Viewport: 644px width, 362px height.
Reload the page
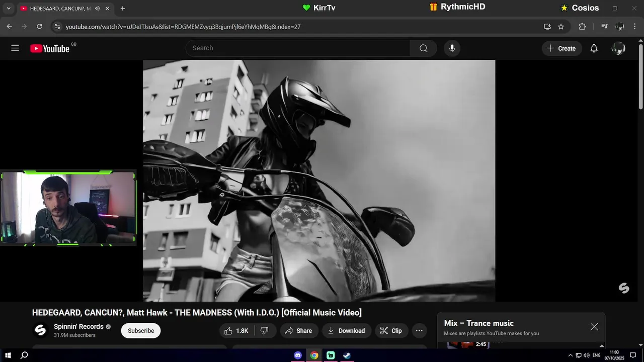tap(39, 26)
